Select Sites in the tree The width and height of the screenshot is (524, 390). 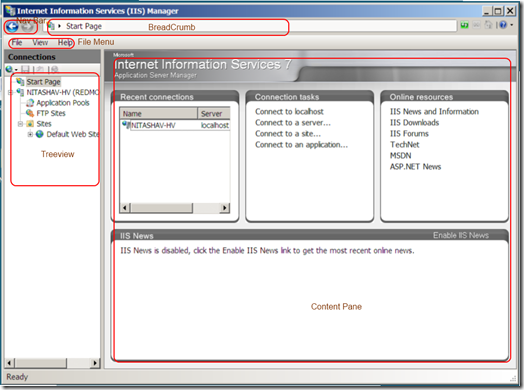44,124
